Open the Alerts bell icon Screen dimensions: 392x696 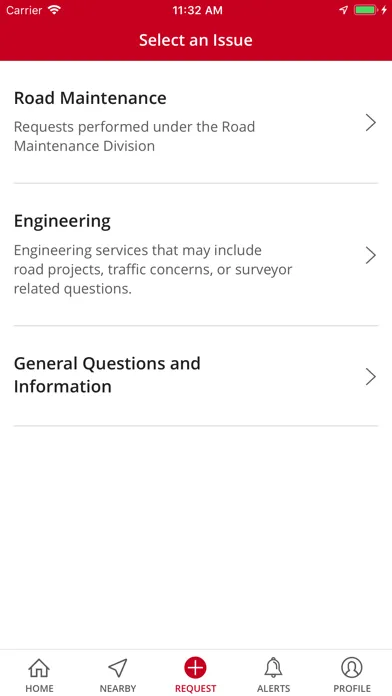[273, 668]
